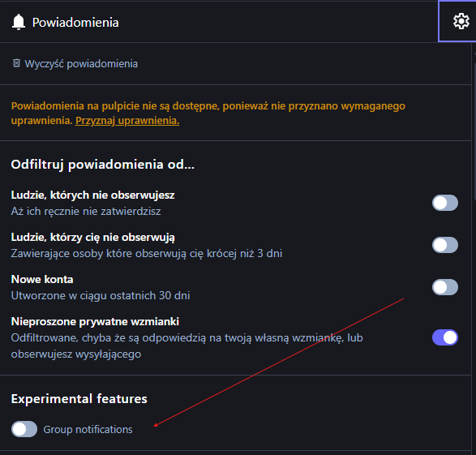Click the Nowe konta label text
The image size is (476, 455).
(x=42, y=279)
